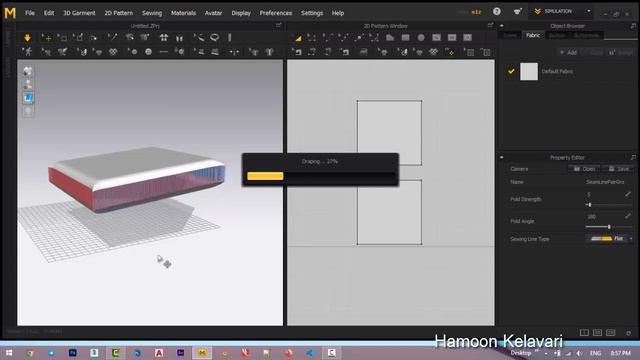The height and width of the screenshot is (360, 640).
Task: Pop out the 3D window pane
Action: [x=278, y=25]
